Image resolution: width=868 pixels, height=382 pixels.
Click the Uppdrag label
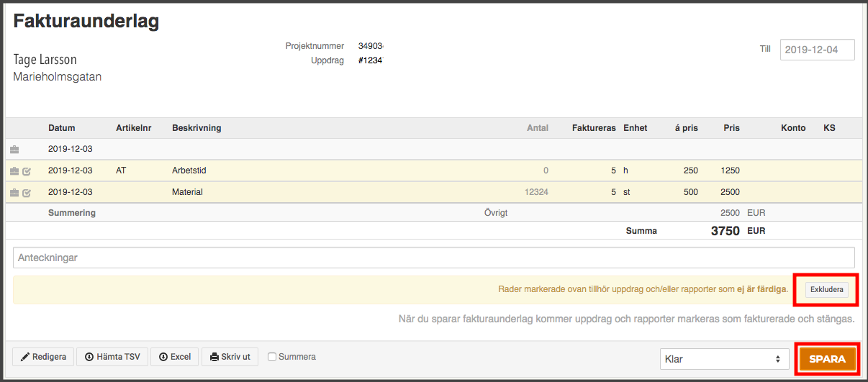click(x=327, y=60)
